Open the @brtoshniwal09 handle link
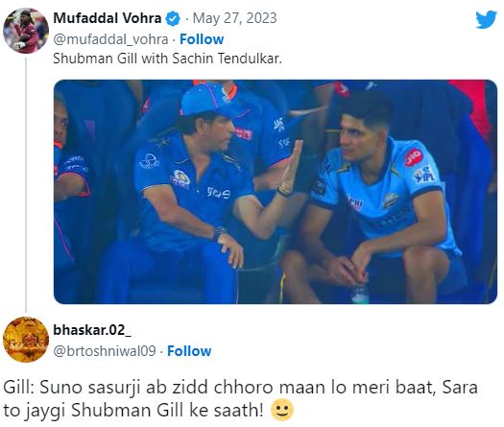504x427 pixels. [x=105, y=351]
